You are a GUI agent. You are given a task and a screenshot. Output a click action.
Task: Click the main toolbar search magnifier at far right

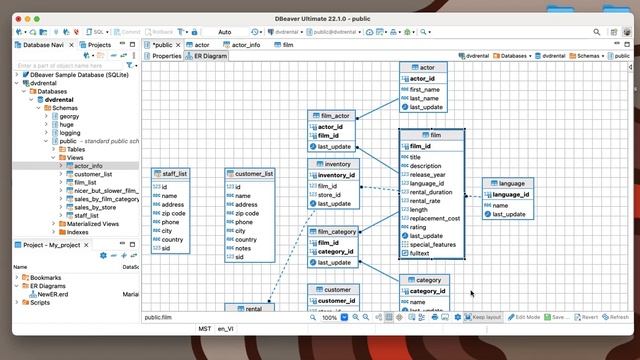[x=597, y=32]
